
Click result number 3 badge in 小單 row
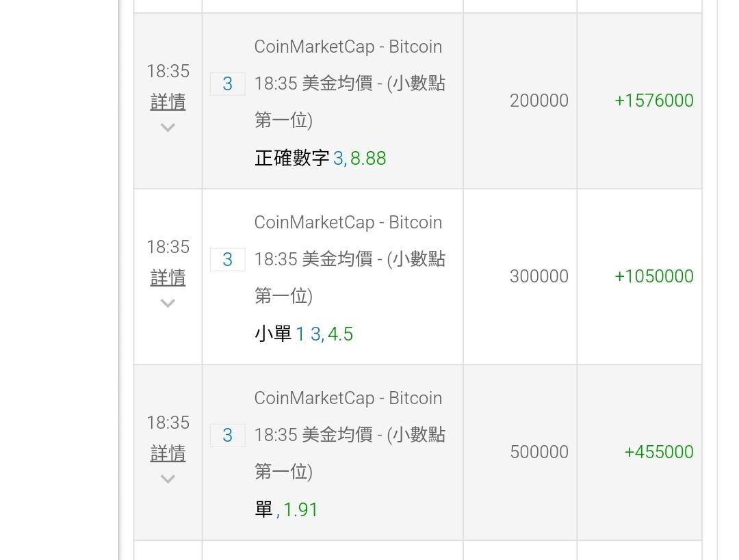coord(228,260)
